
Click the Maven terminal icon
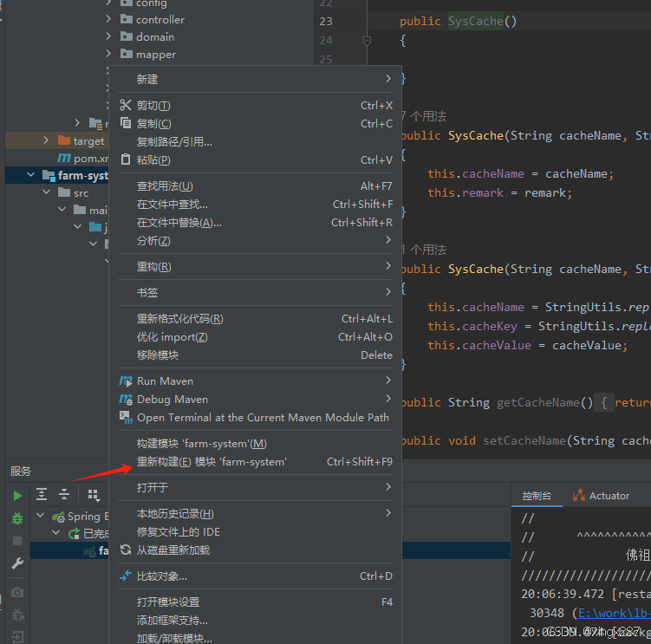[x=126, y=417]
